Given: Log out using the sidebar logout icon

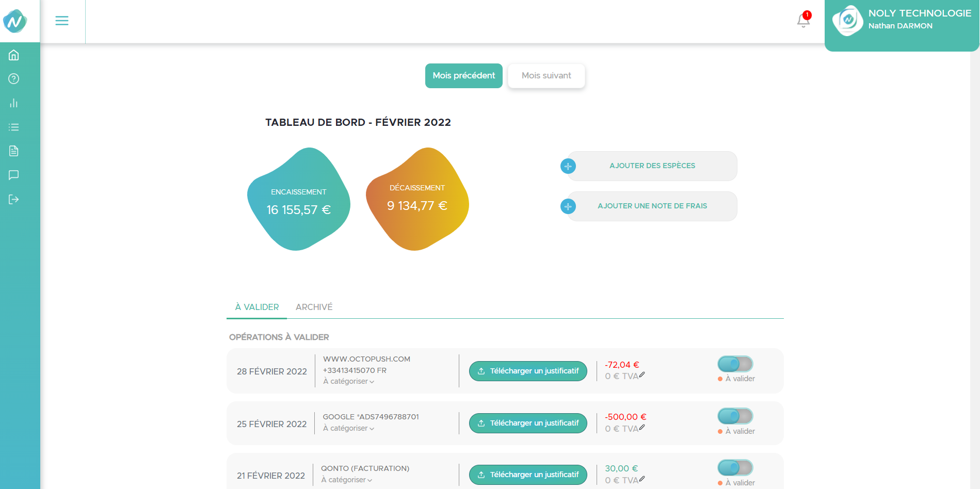Looking at the screenshot, I should [x=13, y=200].
